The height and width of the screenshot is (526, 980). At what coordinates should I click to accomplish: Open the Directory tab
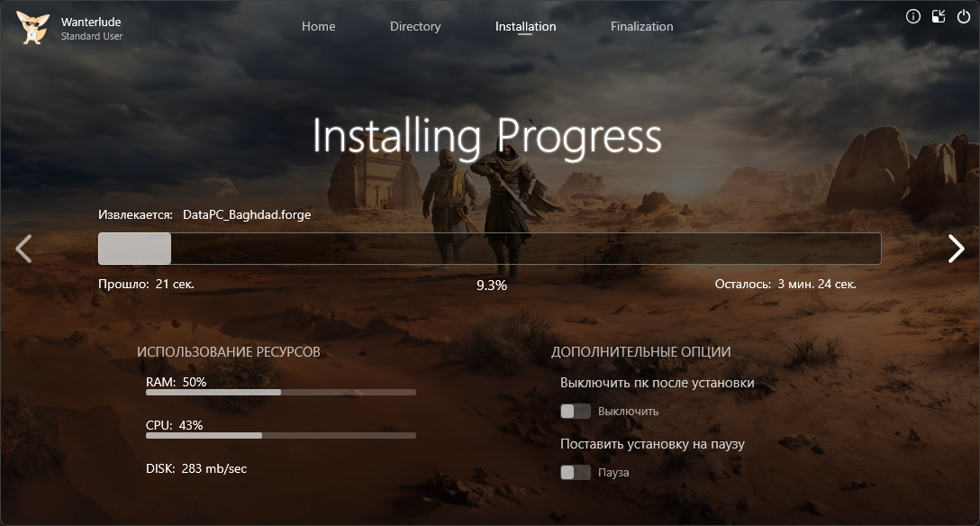(415, 26)
